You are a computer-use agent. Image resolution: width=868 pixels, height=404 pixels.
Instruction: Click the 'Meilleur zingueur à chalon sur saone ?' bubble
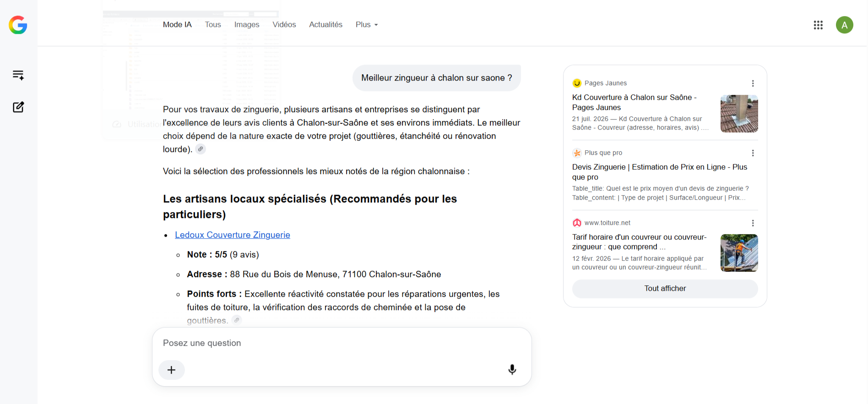coord(437,78)
